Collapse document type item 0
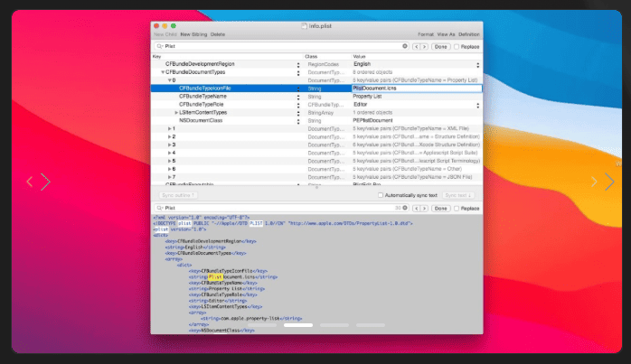The width and height of the screenshot is (631, 364). 169,80
